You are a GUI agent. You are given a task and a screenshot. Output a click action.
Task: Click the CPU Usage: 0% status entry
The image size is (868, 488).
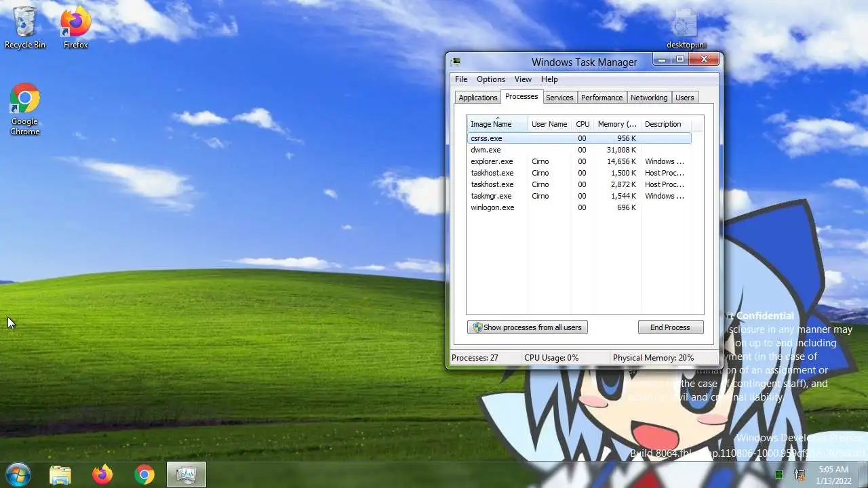click(x=551, y=358)
